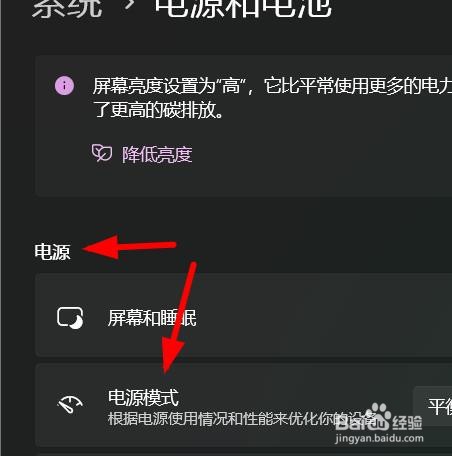Click the 电源模式 gauge icon
The height and width of the screenshot is (456, 452).
click(70, 404)
